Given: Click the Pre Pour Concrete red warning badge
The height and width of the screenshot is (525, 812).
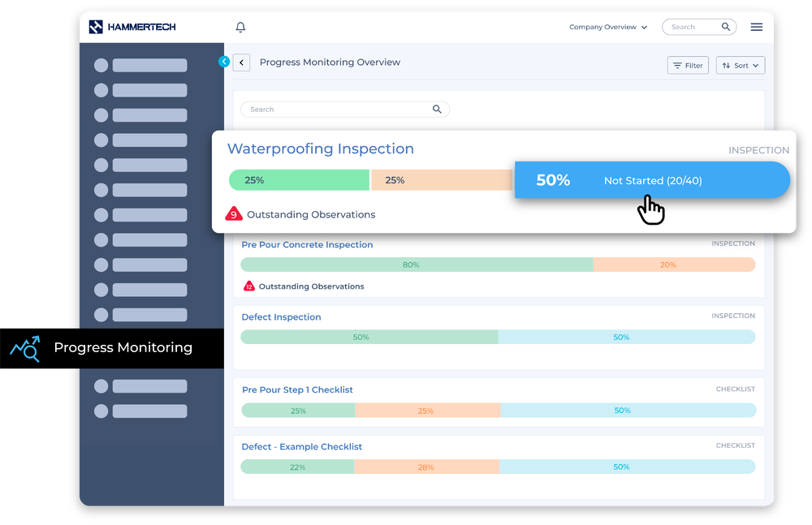Looking at the screenshot, I should click(248, 286).
